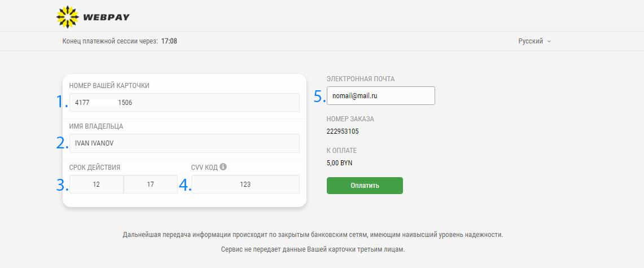This screenshot has height=268, width=644.
Task: Click the chevron arrow next to Русский
Action: point(549,41)
